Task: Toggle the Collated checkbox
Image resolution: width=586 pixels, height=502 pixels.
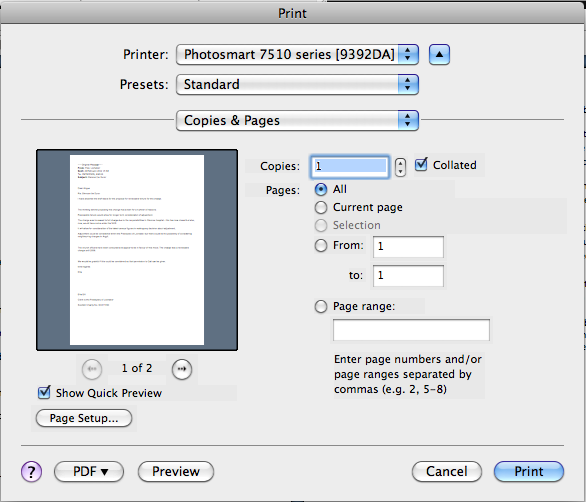Action: pyautogui.click(x=421, y=164)
